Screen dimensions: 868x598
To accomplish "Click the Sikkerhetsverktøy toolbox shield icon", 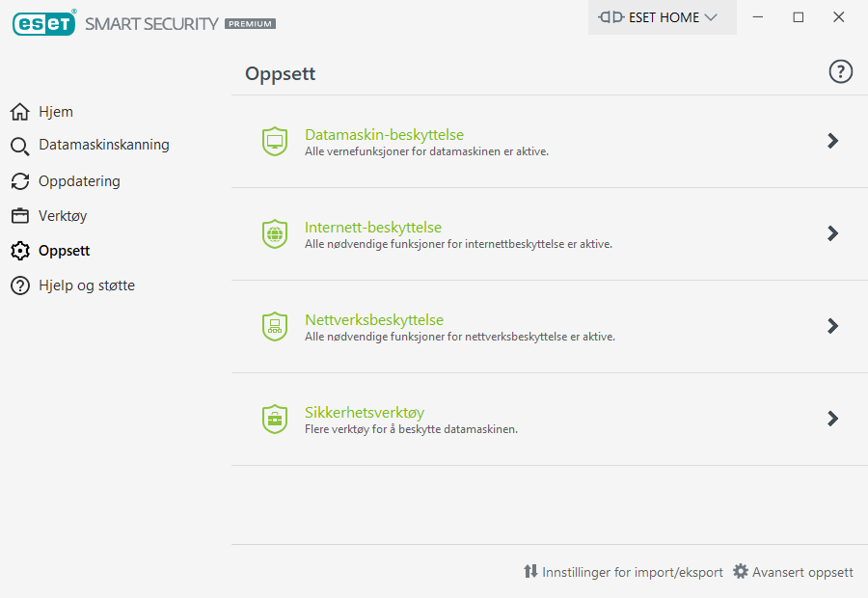I will point(275,419).
